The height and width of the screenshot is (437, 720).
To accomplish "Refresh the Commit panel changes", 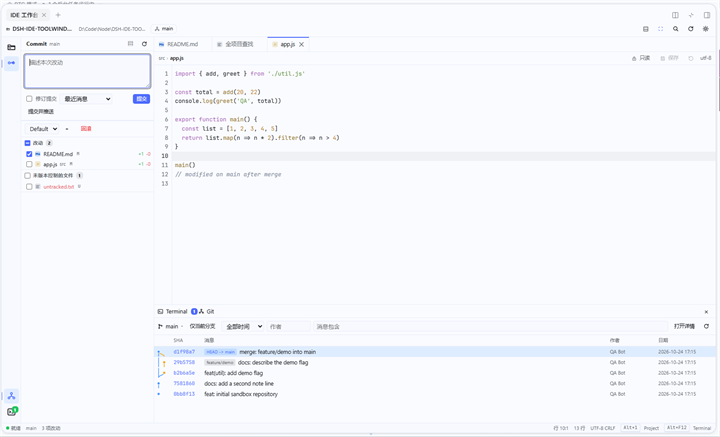I will (144, 44).
